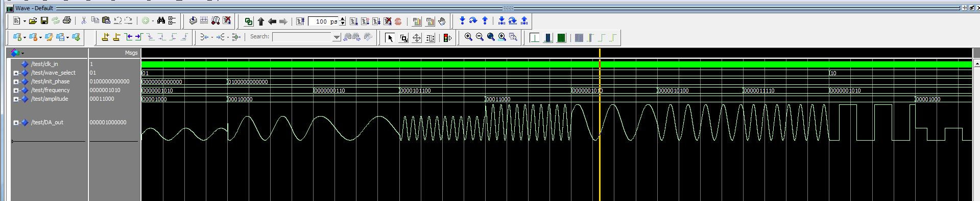The width and height of the screenshot is (980, 201).
Task: Click the Find binoculars icon
Action: tap(161, 21)
